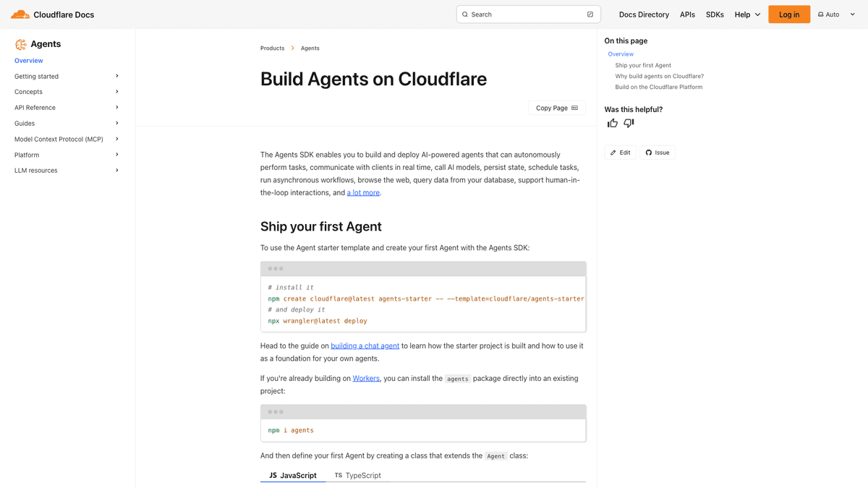Viewport: 868px width, 488px height.
Task: Jump to 'Build on the Cloudflare Platform'
Action: [x=659, y=87]
